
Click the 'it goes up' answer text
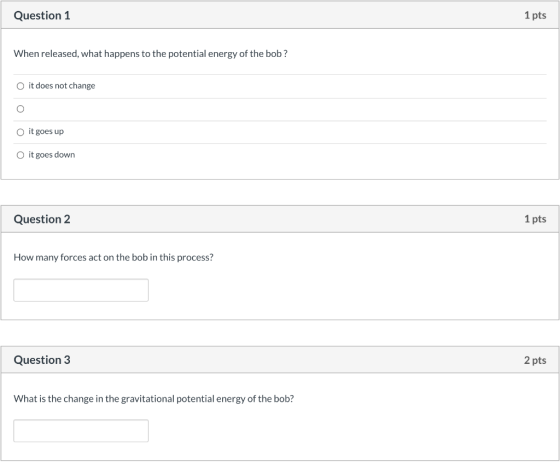tap(46, 131)
